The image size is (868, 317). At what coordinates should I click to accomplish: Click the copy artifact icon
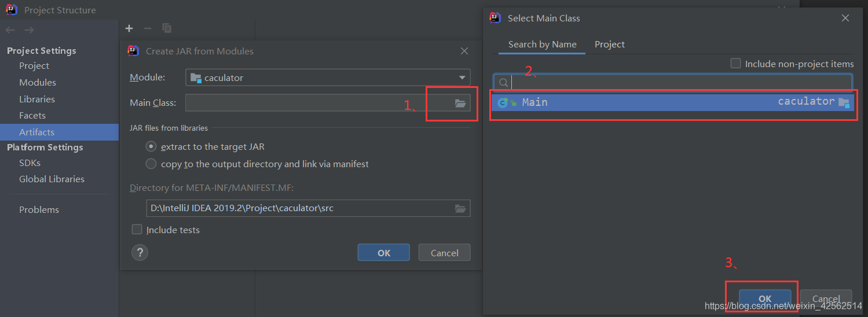tap(167, 28)
